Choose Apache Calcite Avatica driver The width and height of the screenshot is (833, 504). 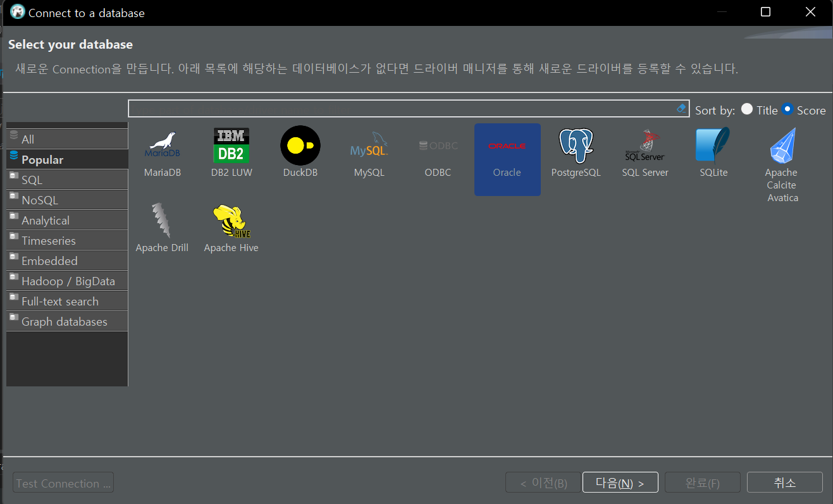click(782, 164)
